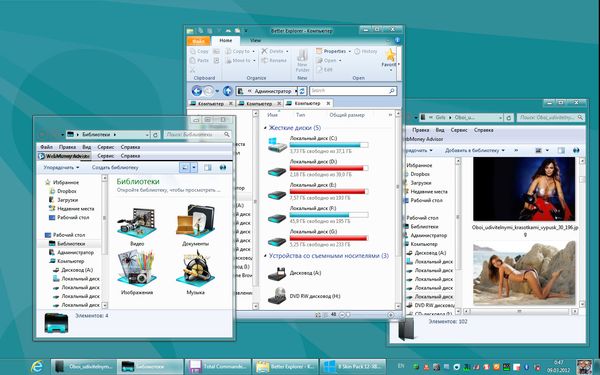Select Локальный диск (C:) drive

[318, 145]
